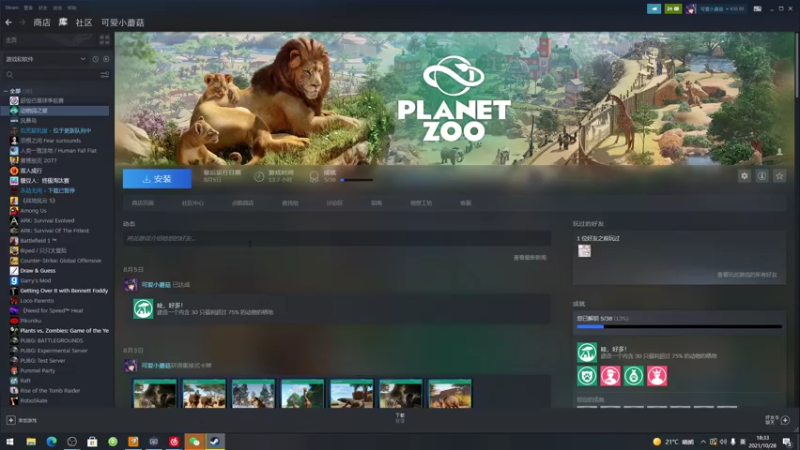Select Counter-Strike: Global Offensive

60,261
